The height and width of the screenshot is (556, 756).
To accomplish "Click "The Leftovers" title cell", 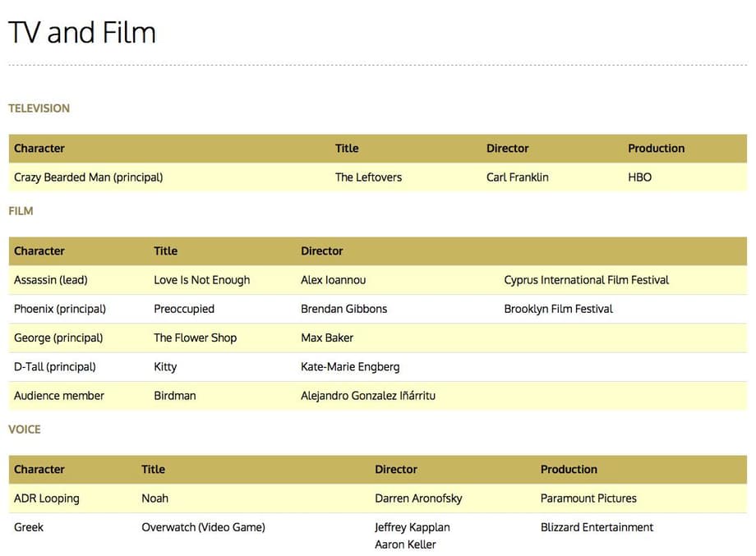I will [x=368, y=177].
